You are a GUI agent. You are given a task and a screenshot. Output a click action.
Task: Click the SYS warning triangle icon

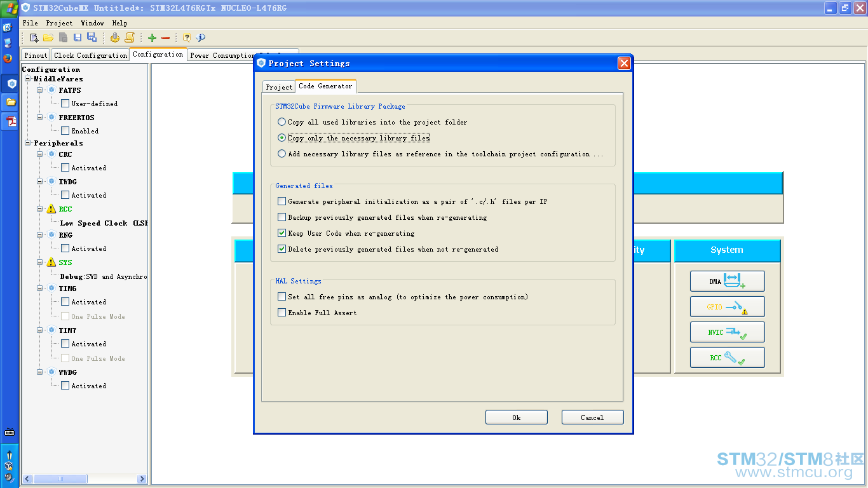[51, 262]
